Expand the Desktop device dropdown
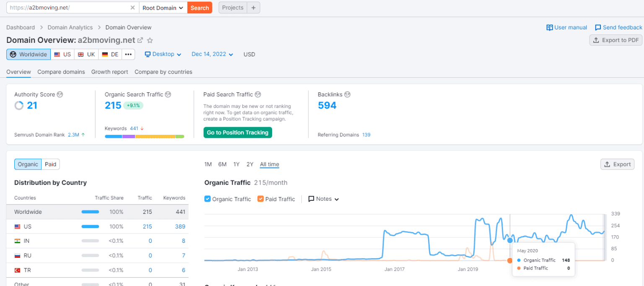Image resolution: width=644 pixels, height=286 pixels. click(x=163, y=54)
